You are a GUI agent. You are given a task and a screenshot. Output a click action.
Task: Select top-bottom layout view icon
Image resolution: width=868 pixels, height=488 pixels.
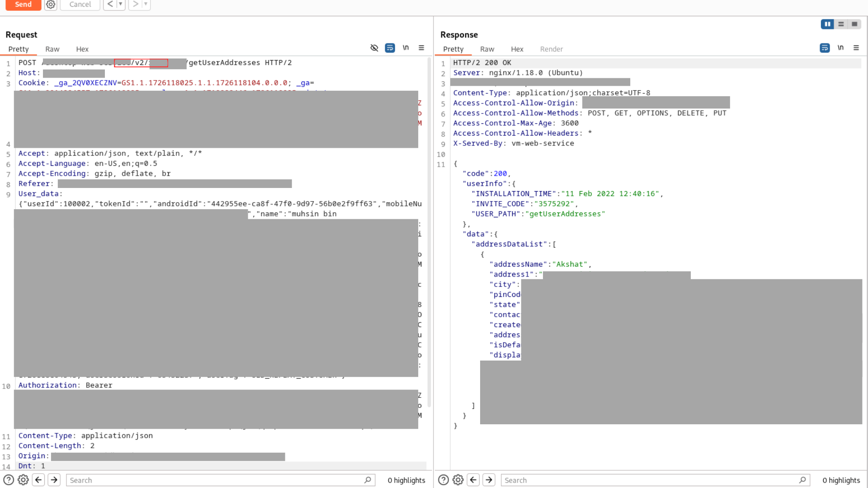(841, 24)
